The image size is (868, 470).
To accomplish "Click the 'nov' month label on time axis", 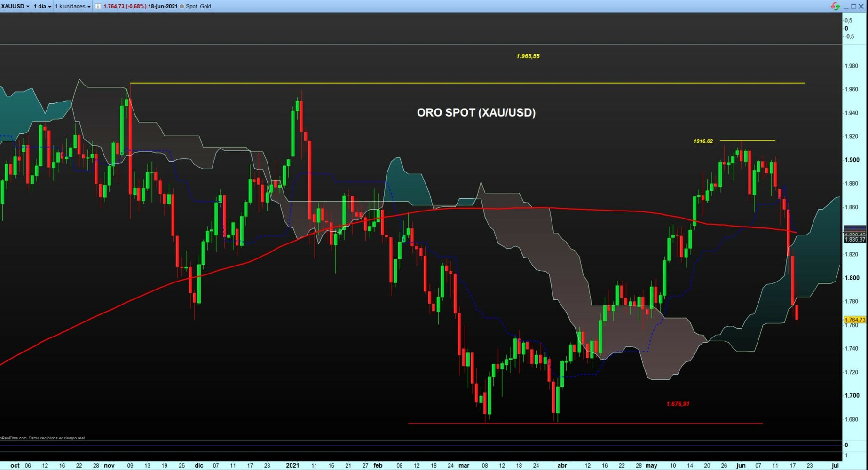I will click(109, 465).
